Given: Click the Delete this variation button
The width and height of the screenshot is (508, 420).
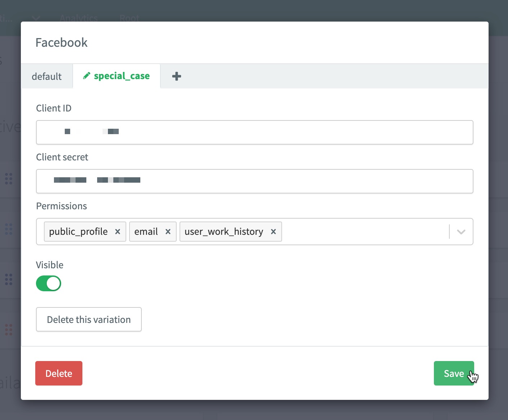Looking at the screenshot, I should point(89,319).
